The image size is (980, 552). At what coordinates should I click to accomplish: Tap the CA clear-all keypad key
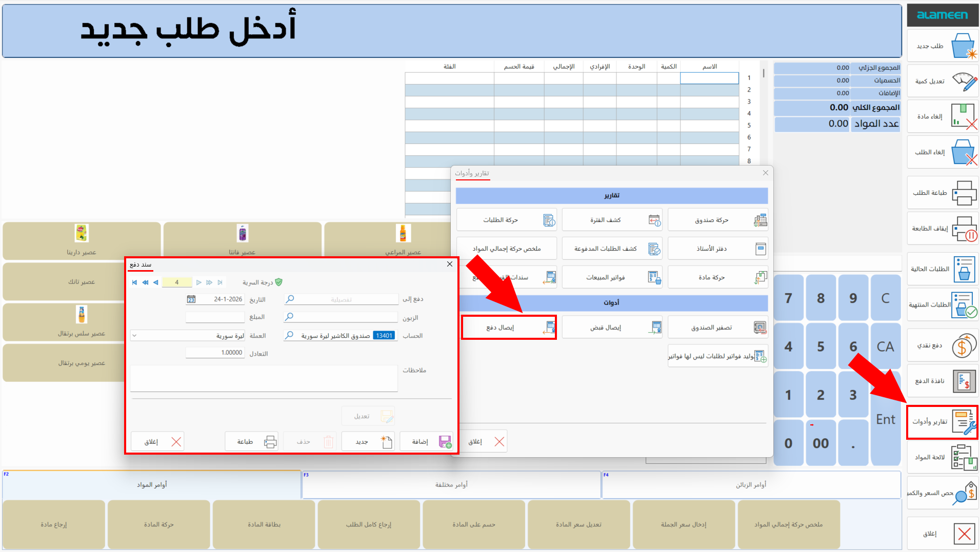pyautogui.click(x=885, y=346)
